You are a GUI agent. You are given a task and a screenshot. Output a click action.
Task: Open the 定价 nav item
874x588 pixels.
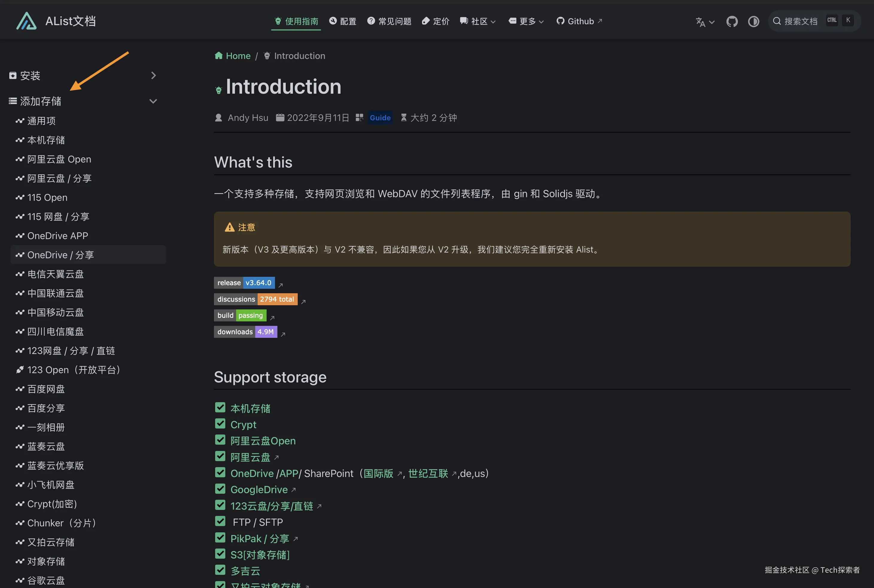436,21
